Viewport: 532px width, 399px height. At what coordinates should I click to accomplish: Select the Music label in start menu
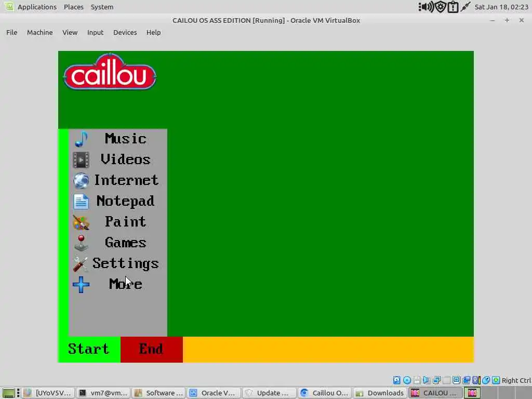tap(126, 139)
